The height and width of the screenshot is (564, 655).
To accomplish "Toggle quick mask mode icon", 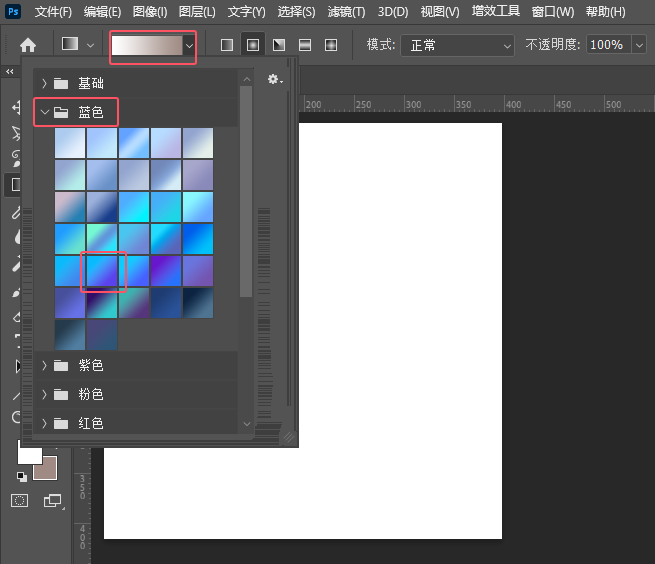I will pyautogui.click(x=20, y=500).
